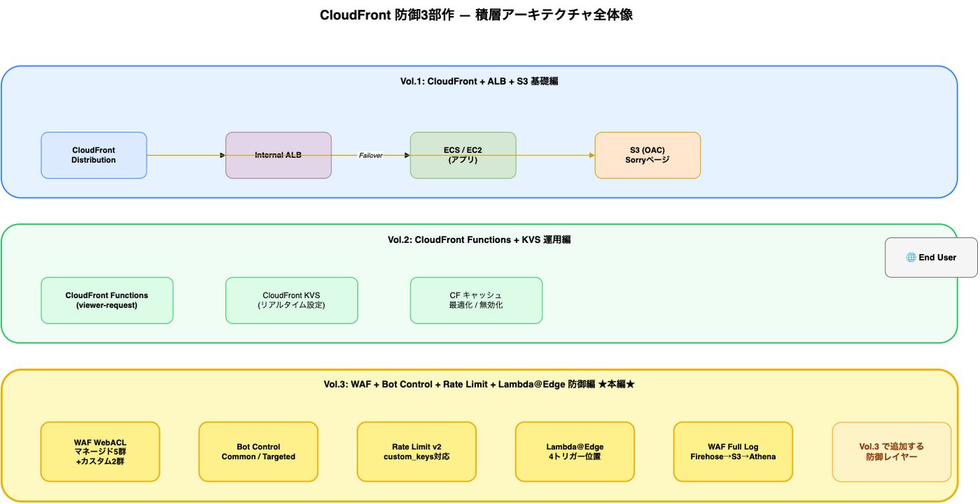Select the End User box
This screenshot has width=980, height=504.
[931, 258]
